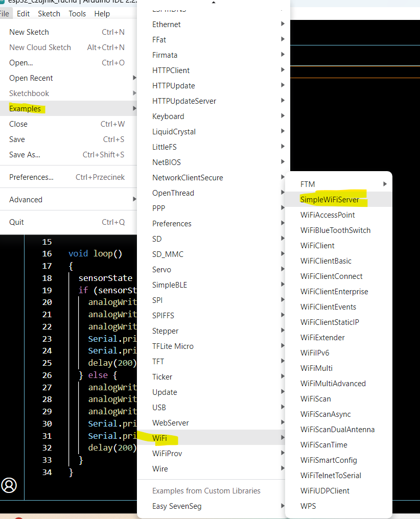
Task: Open the WebServer examples submenu
Action: [212, 422]
